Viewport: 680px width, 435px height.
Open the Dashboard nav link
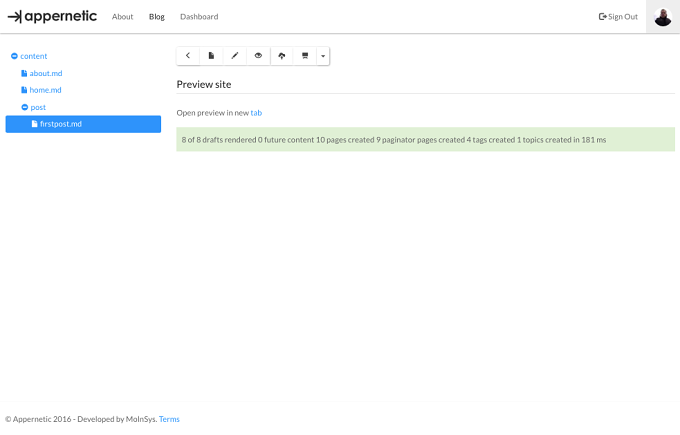pyautogui.click(x=199, y=17)
